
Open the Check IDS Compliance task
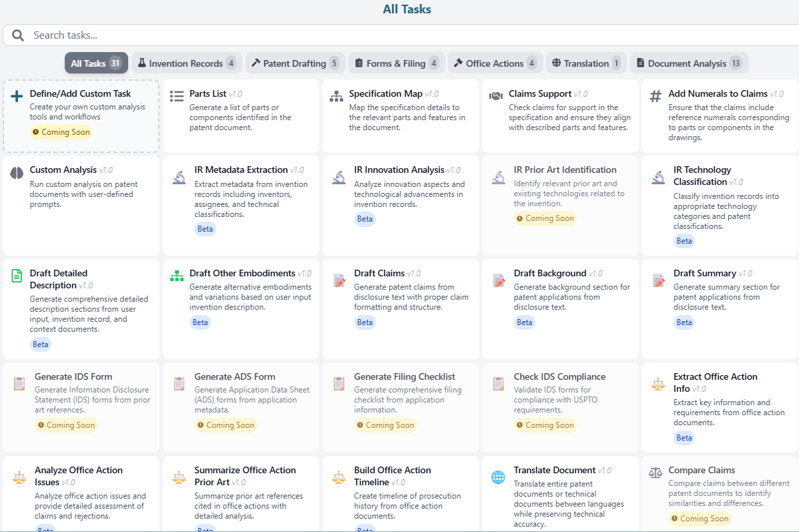(559, 401)
